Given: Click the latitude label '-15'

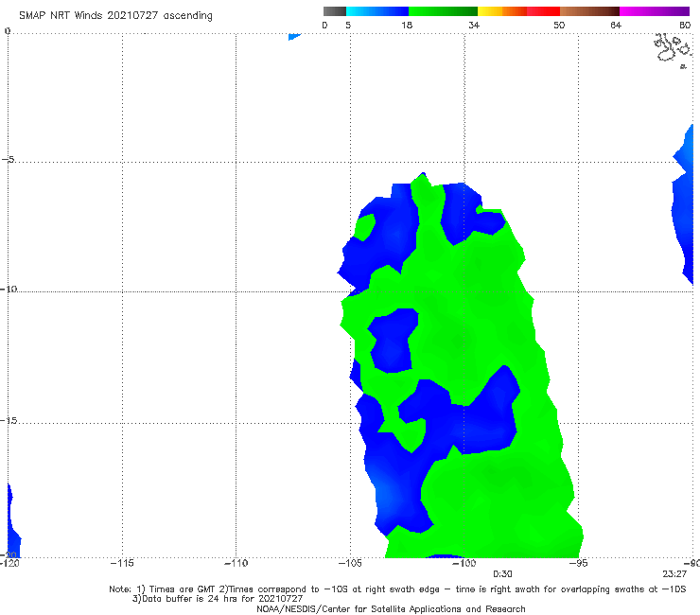Looking at the screenshot, I should pos(9,420).
